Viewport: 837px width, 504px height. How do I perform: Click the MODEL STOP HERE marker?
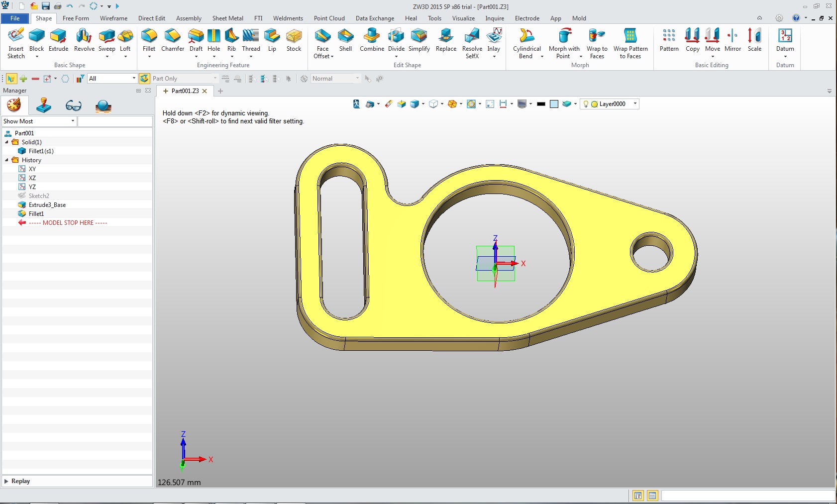68,223
